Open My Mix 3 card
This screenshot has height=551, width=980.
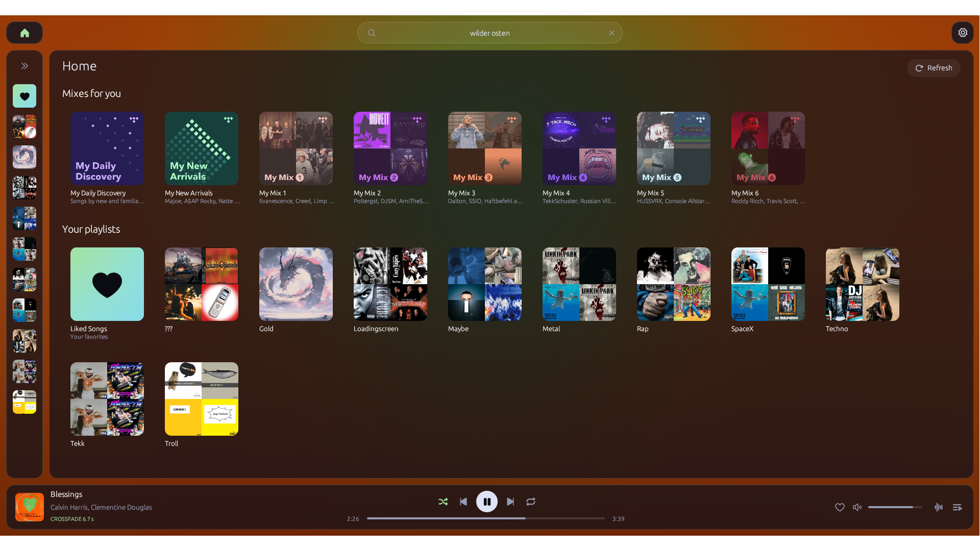(x=485, y=148)
